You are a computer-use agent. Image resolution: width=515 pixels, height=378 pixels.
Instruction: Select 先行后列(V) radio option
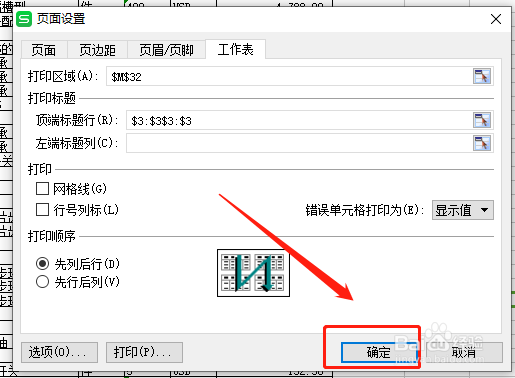(42, 282)
